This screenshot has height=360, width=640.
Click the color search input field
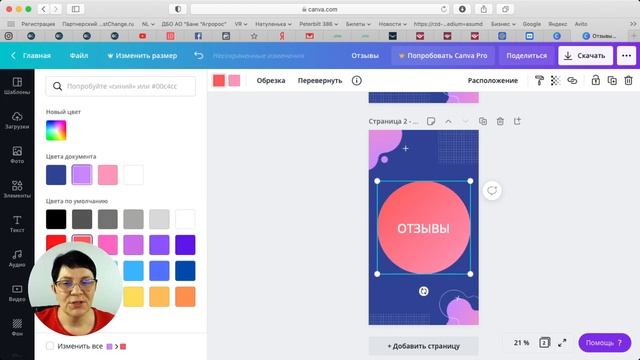(121, 86)
